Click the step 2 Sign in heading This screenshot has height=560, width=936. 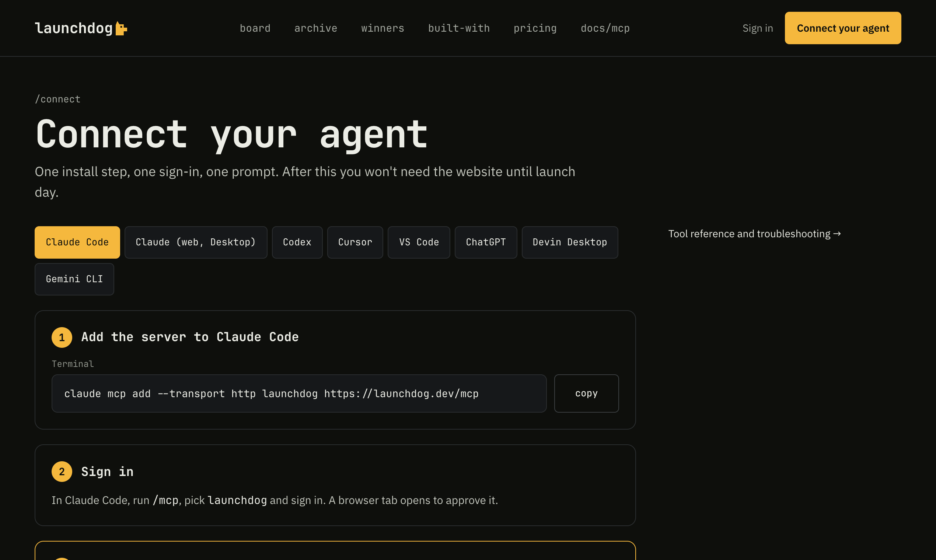tap(107, 472)
